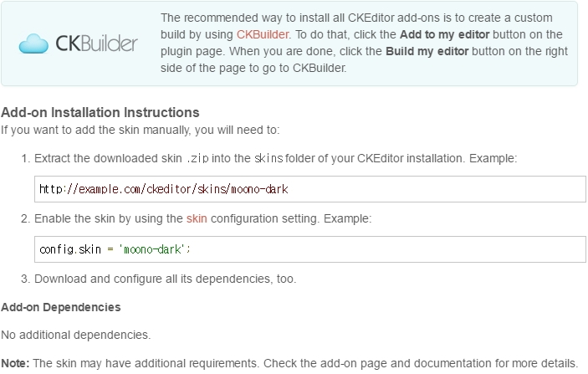Click the 'No additional dependencies.' text
Image resolution: width=588 pixels, height=374 pixels.
(x=76, y=335)
